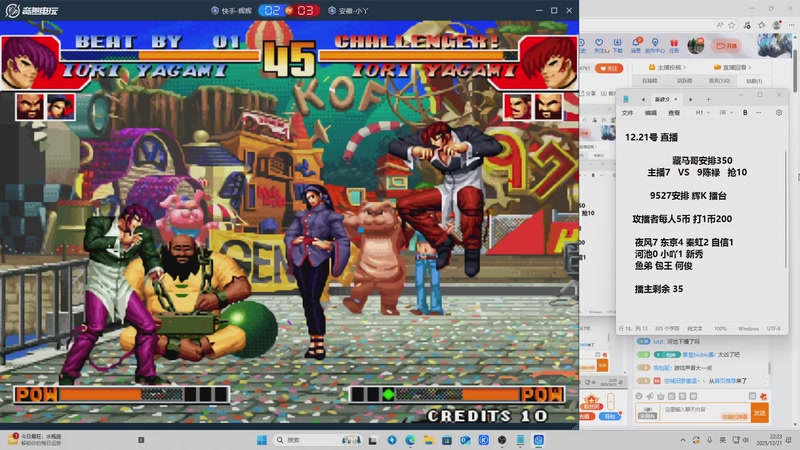Open the 任务 gift box icon
This screenshot has height=450, width=800.
(x=674, y=42)
